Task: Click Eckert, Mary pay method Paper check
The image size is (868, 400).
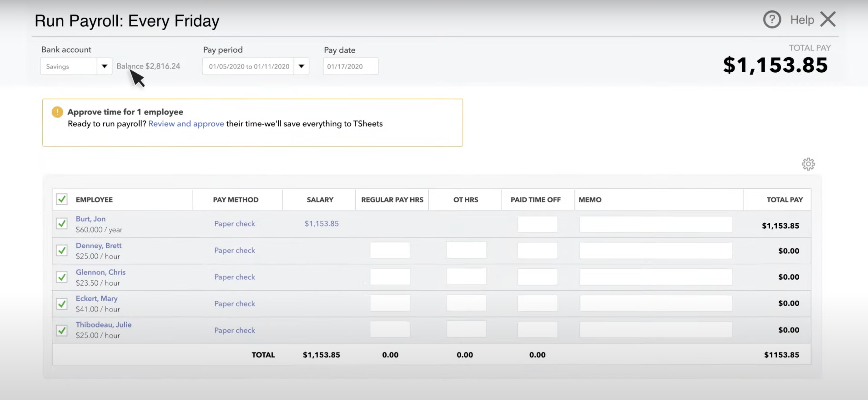Action: tap(235, 304)
